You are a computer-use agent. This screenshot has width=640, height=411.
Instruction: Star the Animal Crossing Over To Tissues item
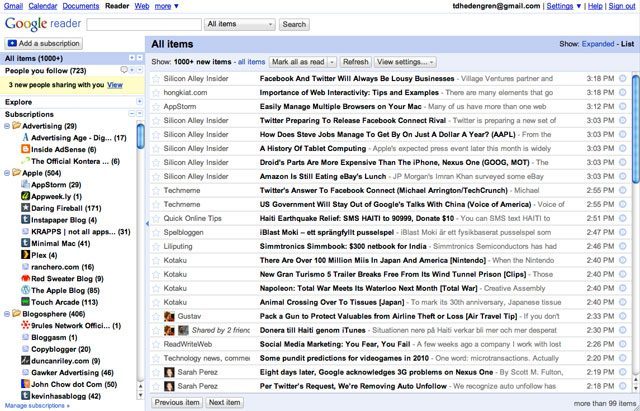[156, 302]
